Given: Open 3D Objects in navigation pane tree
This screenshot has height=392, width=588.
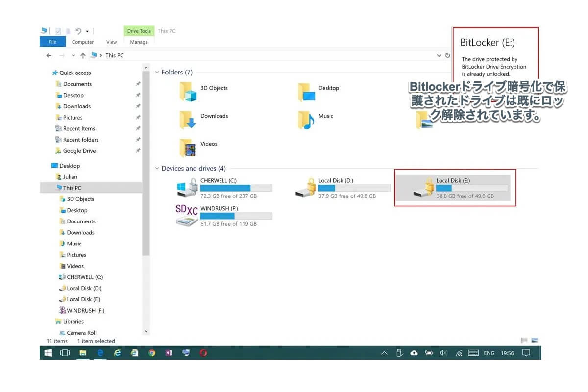Looking at the screenshot, I should tap(80, 199).
